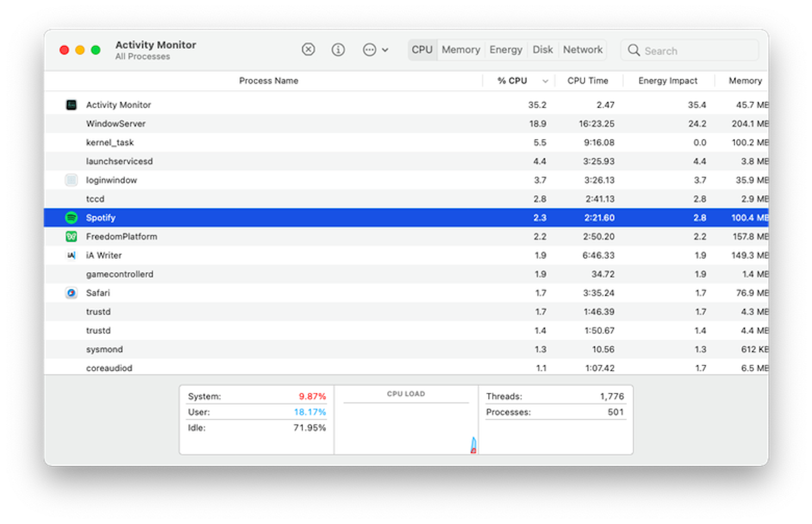Sort processes by Energy Impact column
Image resolution: width=812 pixels, height=524 pixels.
pos(668,80)
